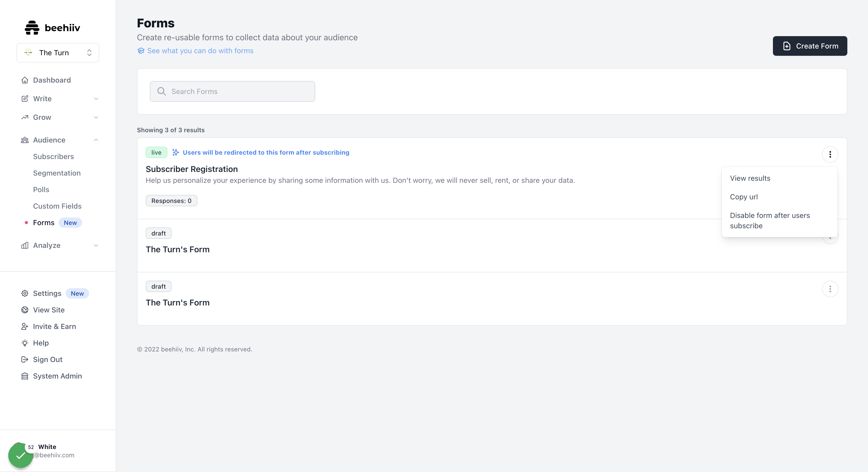Screen dimensions: 868x472
Task: Click the Grow trend arrow icon
Action: point(25,117)
